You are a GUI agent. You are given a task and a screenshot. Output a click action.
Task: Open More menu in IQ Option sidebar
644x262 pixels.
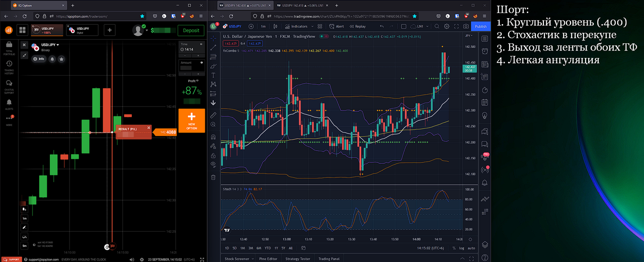(x=9, y=119)
